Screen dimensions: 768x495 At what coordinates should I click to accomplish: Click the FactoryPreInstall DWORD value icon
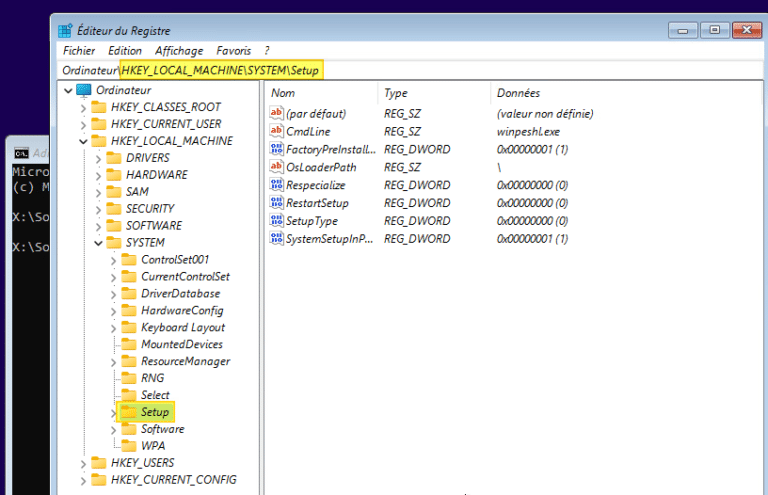point(277,149)
